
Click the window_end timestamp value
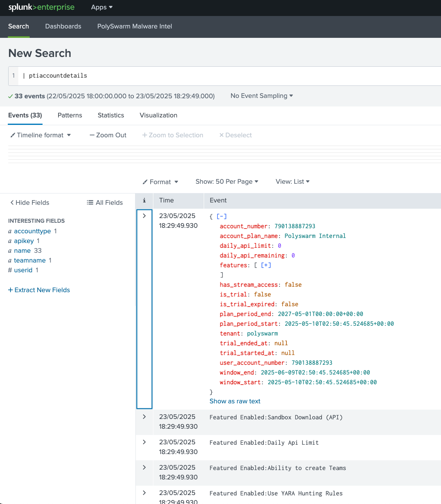click(x=315, y=373)
